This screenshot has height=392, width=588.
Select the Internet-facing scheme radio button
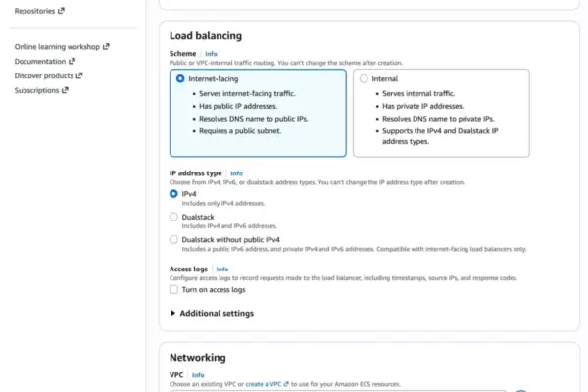(180, 78)
